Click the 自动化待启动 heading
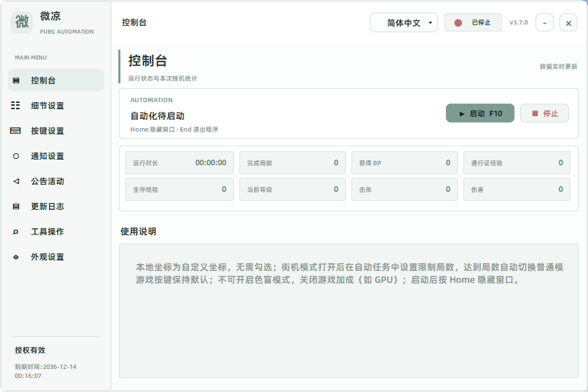The image size is (588, 392). coord(157,116)
